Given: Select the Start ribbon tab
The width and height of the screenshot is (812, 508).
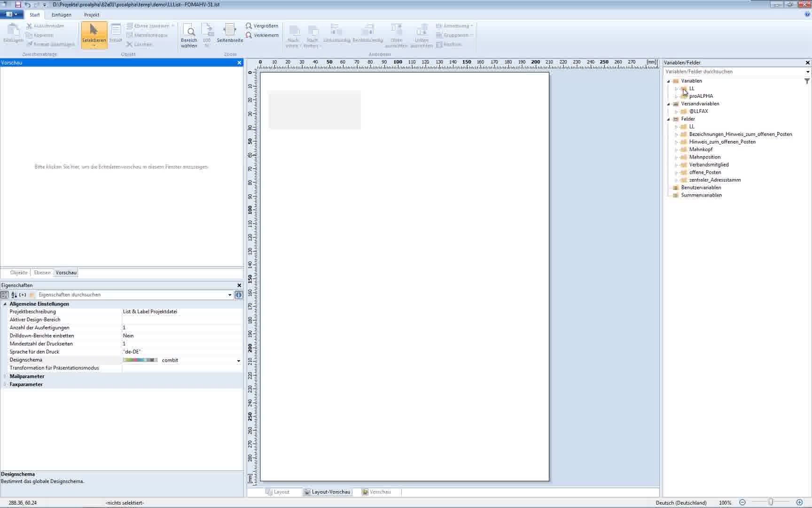Looking at the screenshot, I should (x=35, y=15).
